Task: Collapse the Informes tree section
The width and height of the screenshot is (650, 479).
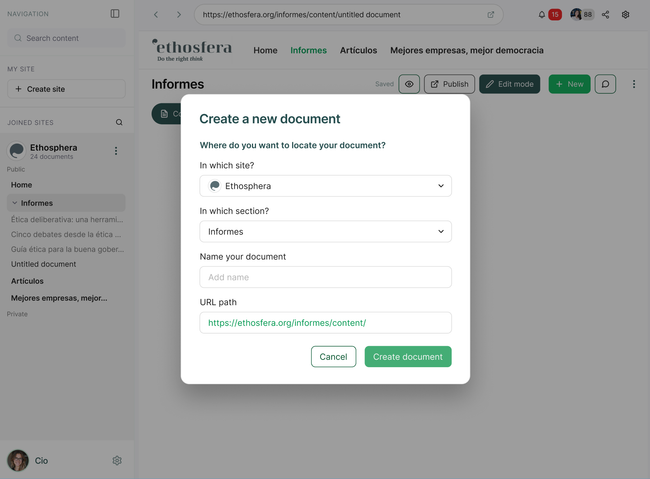Action: (15, 203)
